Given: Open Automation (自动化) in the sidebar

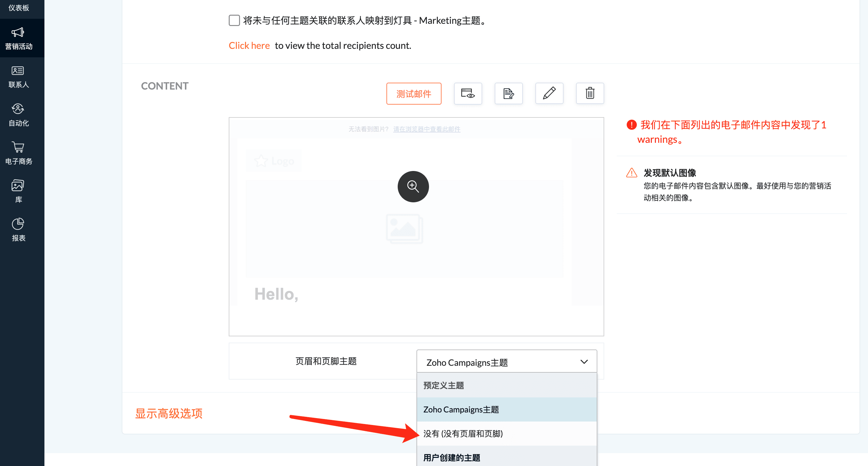Looking at the screenshot, I should [x=18, y=115].
